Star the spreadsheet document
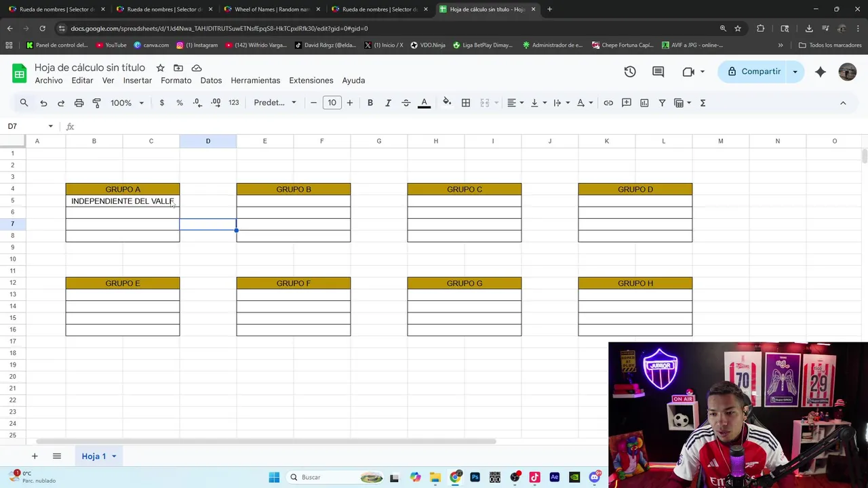Screen dimensions: 868x488 coord(160,68)
